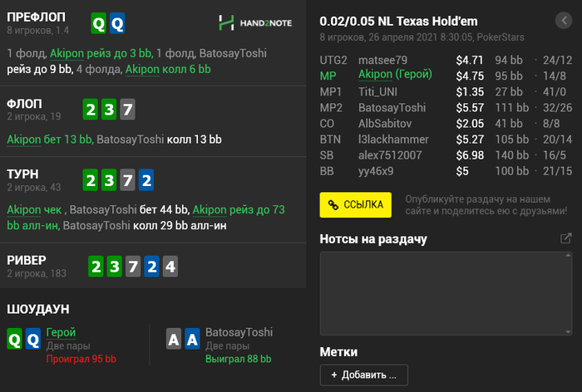Click BatosayToshi name in showdown section
Screen dimensions: 582x392
(239, 332)
